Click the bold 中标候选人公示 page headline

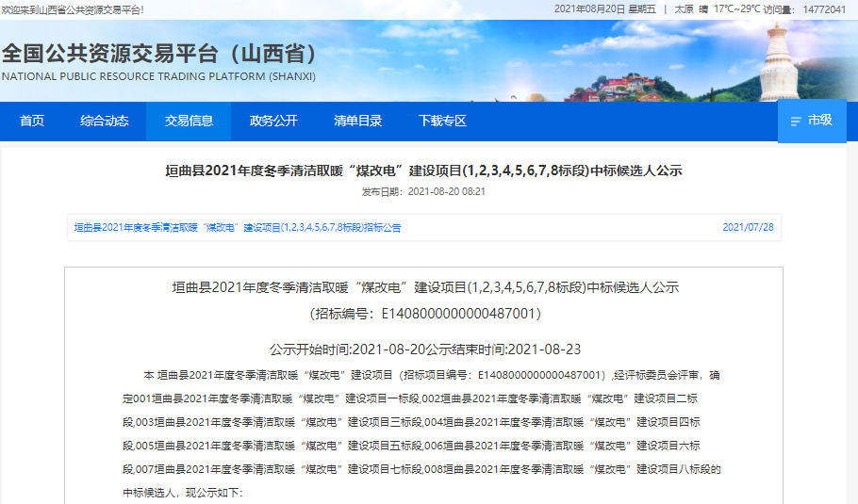click(x=423, y=171)
